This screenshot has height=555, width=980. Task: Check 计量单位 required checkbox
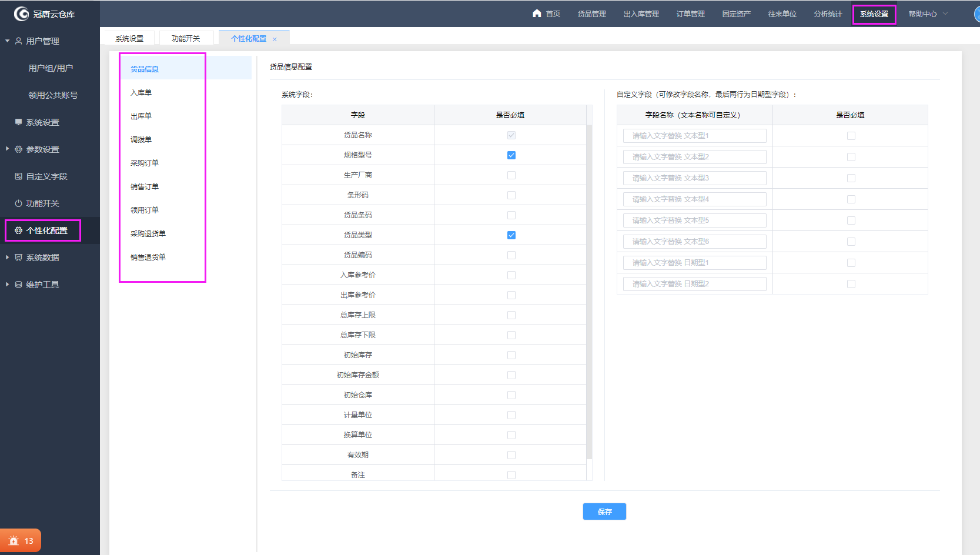(x=511, y=415)
